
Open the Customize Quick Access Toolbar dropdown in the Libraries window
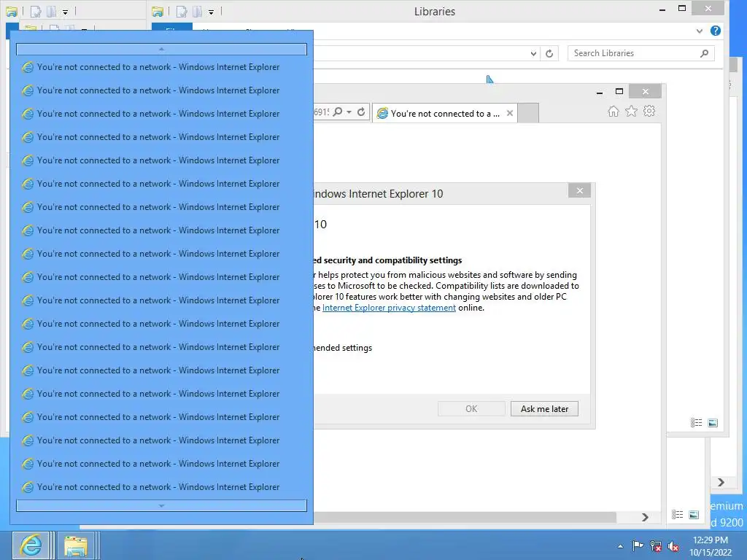pos(211,12)
